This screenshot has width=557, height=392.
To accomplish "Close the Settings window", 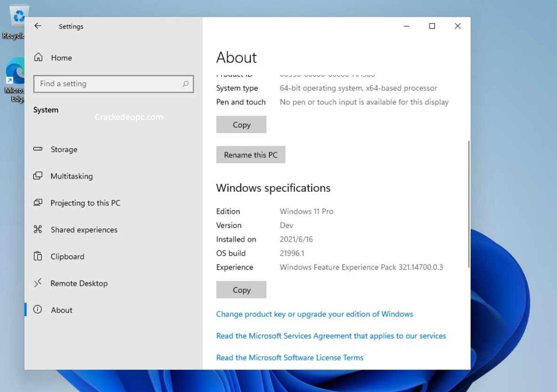I will pyautogui.click(x=457, y=26).
